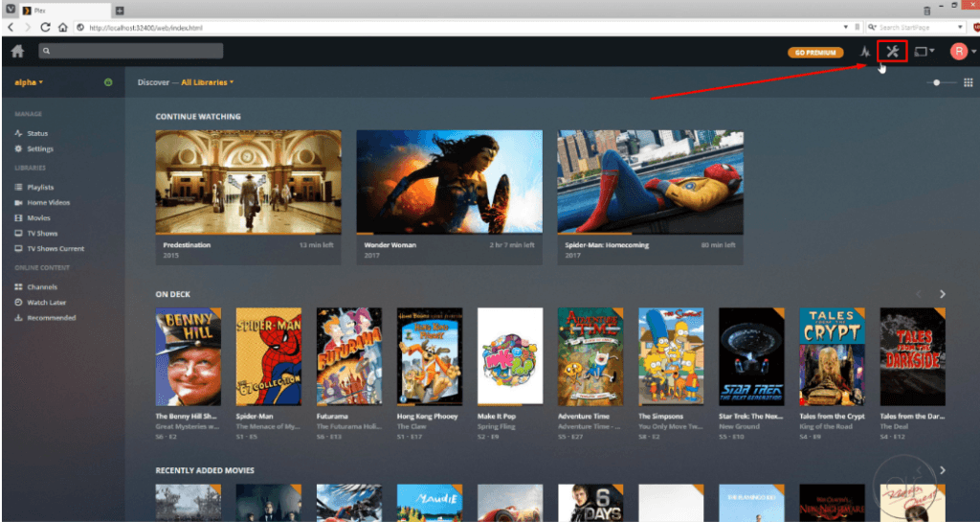The image size is (980, 522).
Task: Focus the Plex search field
Action: point(130,52)
